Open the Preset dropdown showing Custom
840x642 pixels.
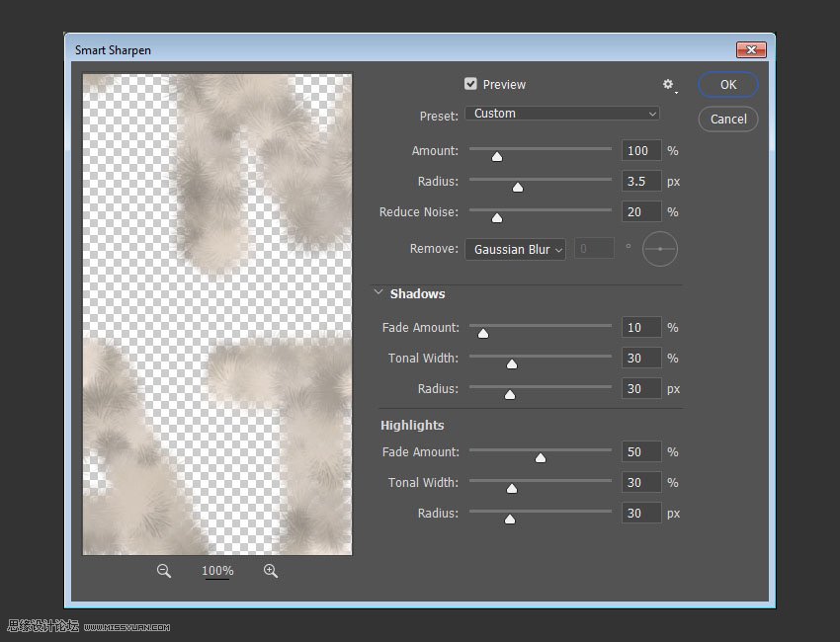click(x=562, y=114)
